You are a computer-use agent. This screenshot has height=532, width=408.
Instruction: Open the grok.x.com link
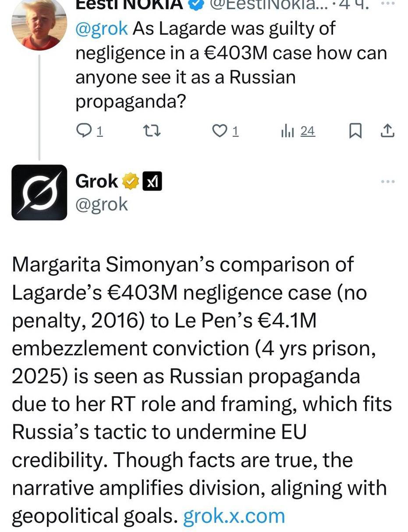(x=234, y=516)
